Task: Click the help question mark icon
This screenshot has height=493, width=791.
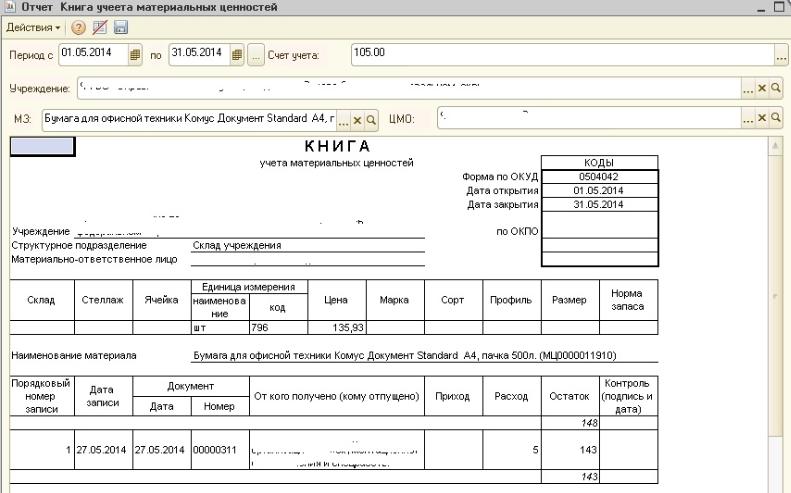Action: 78,26
